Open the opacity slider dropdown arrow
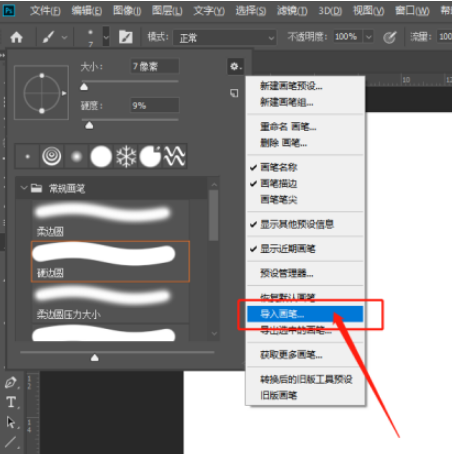Image resolution: width=452 pixels, height=454 pixels. pos(369,37)
